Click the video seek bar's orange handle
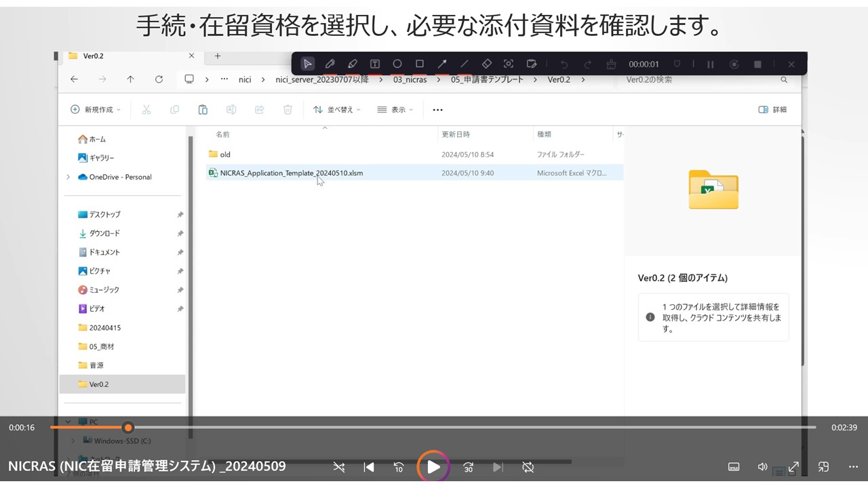Screen dimensions: 868x488 (x=128, y=428)
